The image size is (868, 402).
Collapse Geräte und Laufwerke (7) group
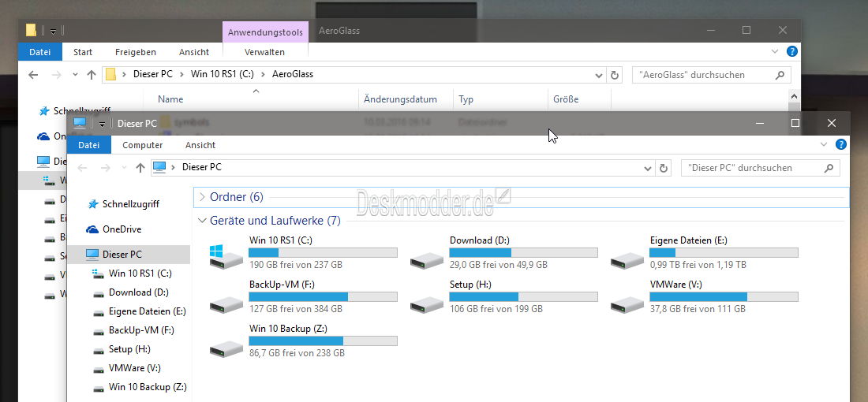pos(202,221)
